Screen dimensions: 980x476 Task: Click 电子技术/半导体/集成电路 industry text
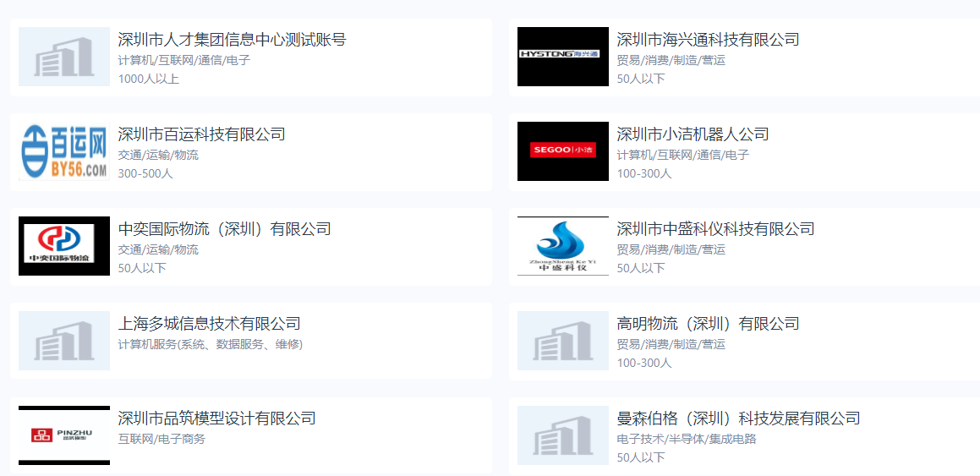coord(687,440)
